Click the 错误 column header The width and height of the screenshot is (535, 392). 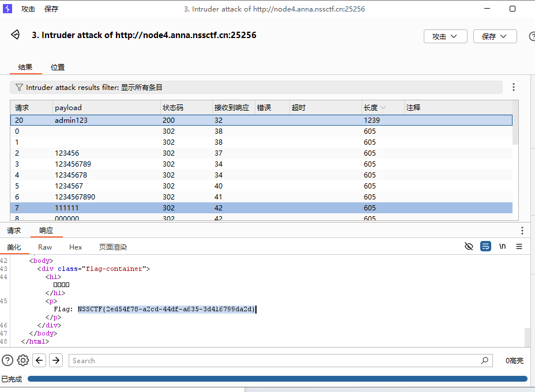(272, 108)
